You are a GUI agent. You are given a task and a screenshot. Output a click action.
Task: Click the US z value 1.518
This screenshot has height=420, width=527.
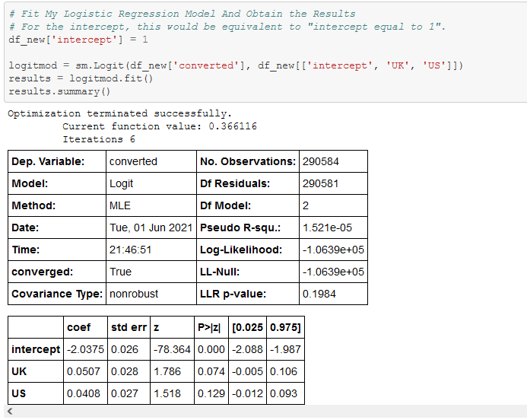pos(172,393)
